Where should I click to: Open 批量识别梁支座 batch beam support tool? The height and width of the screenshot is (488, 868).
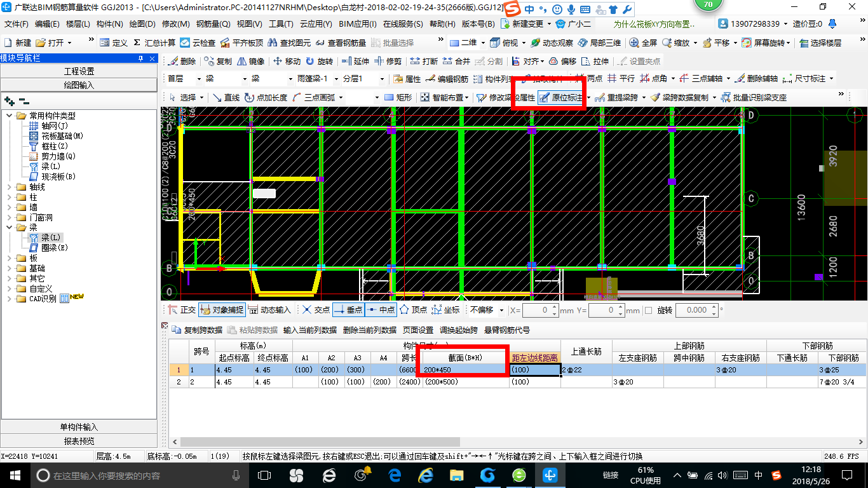tap(753, 97)
